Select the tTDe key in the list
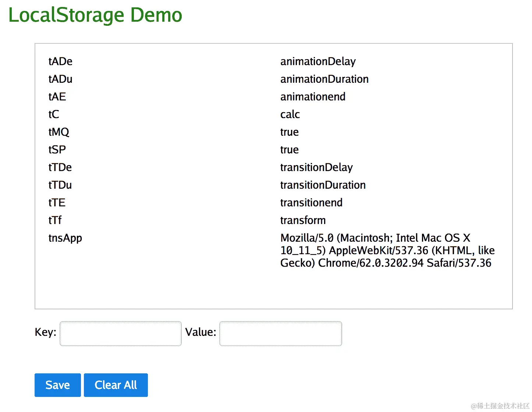Image resolution: width=532 pixels, height=412 pixels. 60,167
